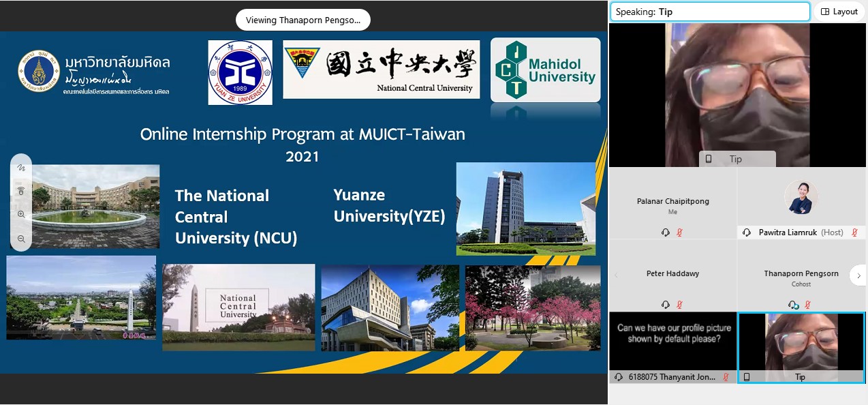
Task: Select Pawitra Liamruk's profile picture tile
Action: click(801, 198)
